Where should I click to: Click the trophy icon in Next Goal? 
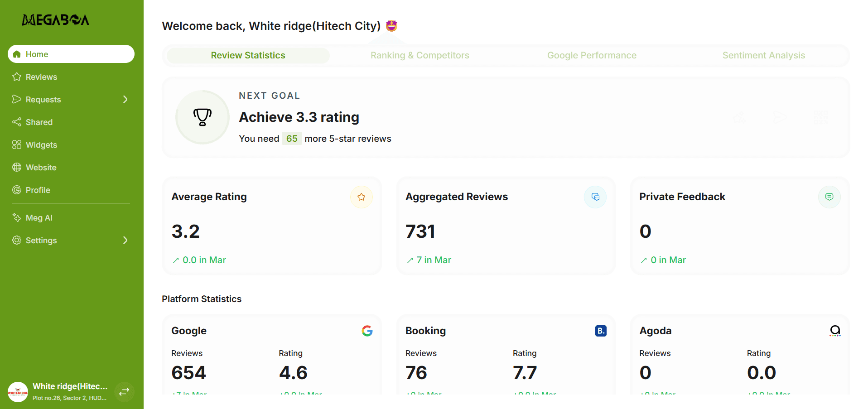tap(203, 117)
